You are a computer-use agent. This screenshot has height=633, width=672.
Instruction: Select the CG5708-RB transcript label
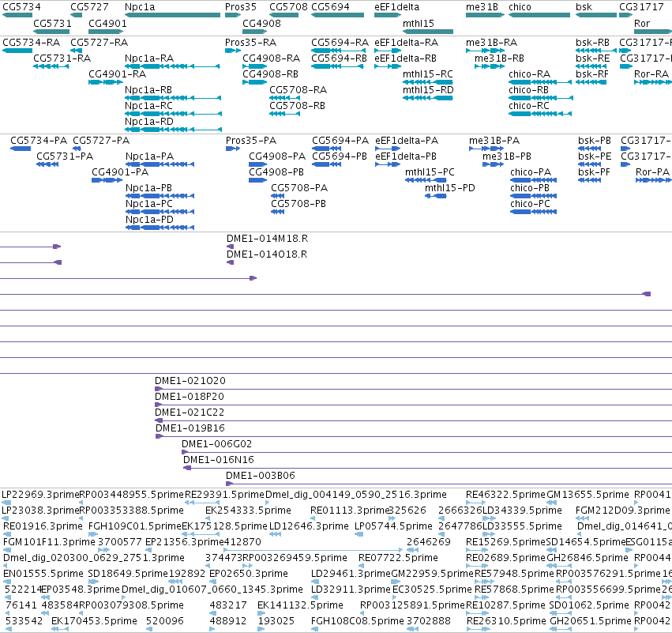[x=297, y=106]
